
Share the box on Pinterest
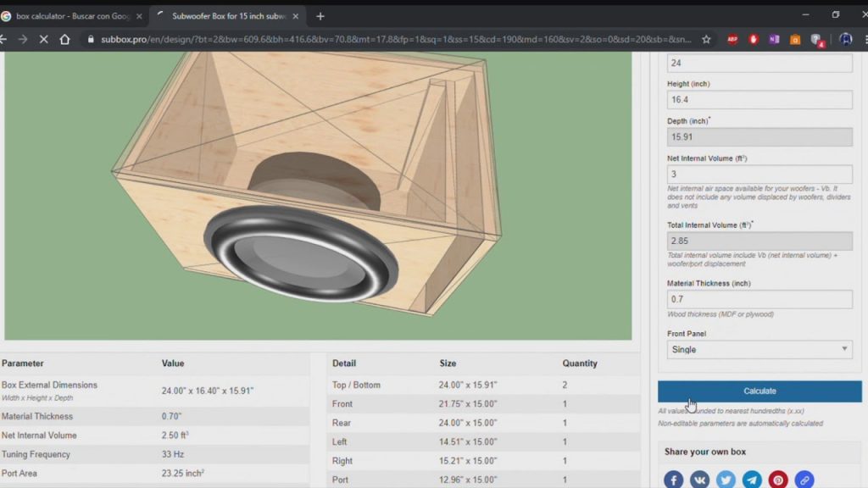[778, 480]
